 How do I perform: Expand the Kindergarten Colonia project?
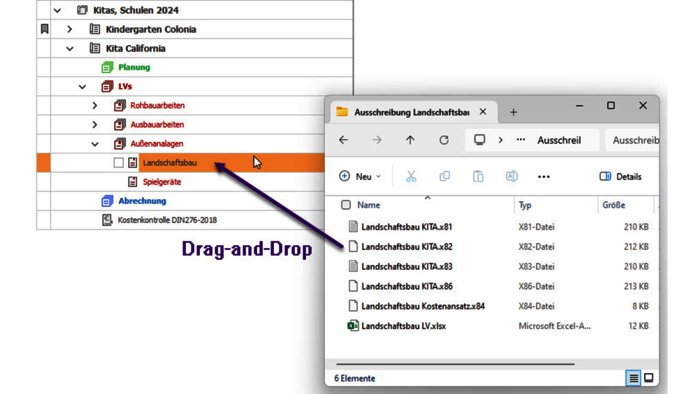pos(70,29)
